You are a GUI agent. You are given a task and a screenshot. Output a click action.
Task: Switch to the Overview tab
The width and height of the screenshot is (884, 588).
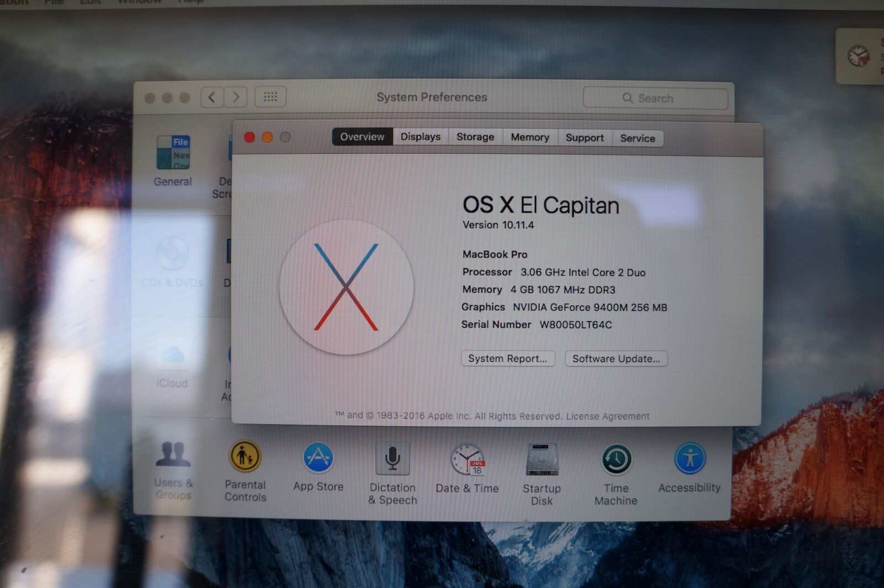tap(362, 136)
